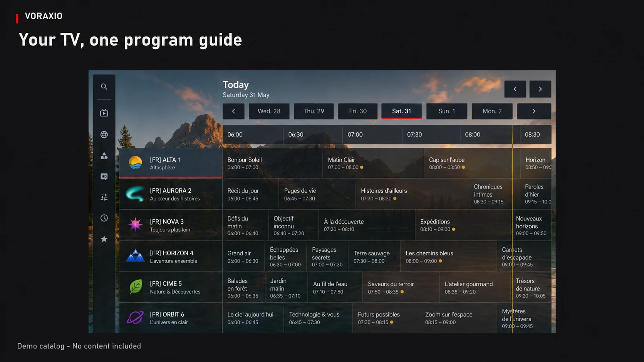Open program Grand air
This screenshot has width=644, height=362.
(243, 256)
